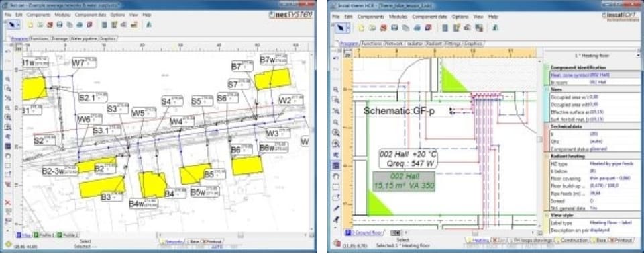Click person icon in Instal-therm toolbar

(x=496, y=28)
